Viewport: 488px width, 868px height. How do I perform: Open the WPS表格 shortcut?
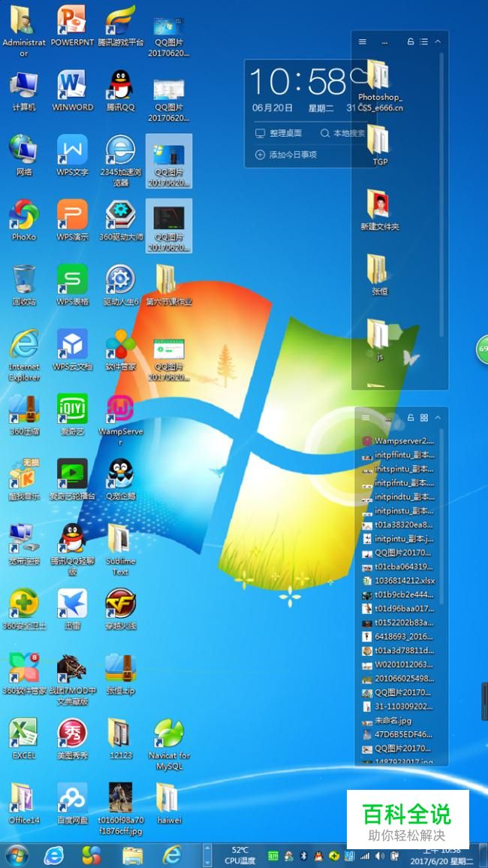[73, 285]
